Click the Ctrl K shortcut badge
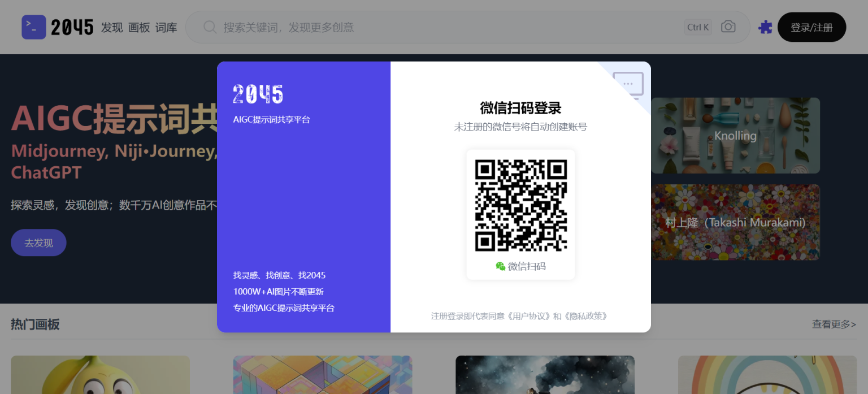Image resolution: width=868 pixels, height=394 pixels. click(x=698, y=27)
